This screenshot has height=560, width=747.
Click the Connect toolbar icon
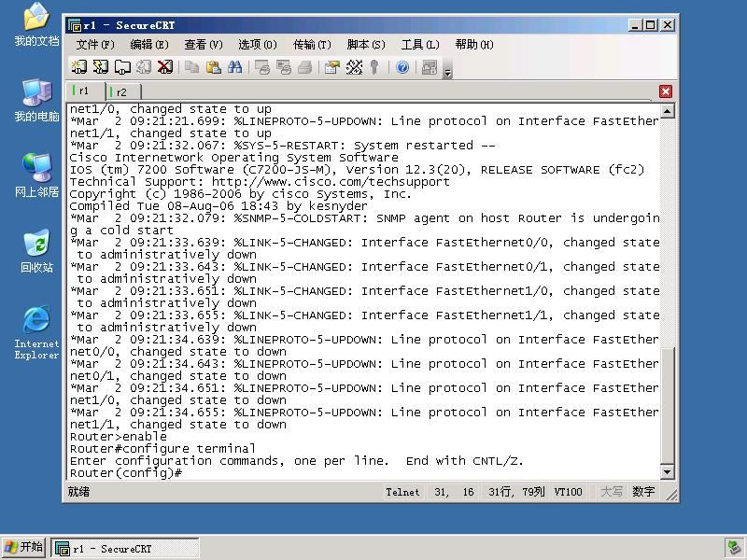[79, 67]
